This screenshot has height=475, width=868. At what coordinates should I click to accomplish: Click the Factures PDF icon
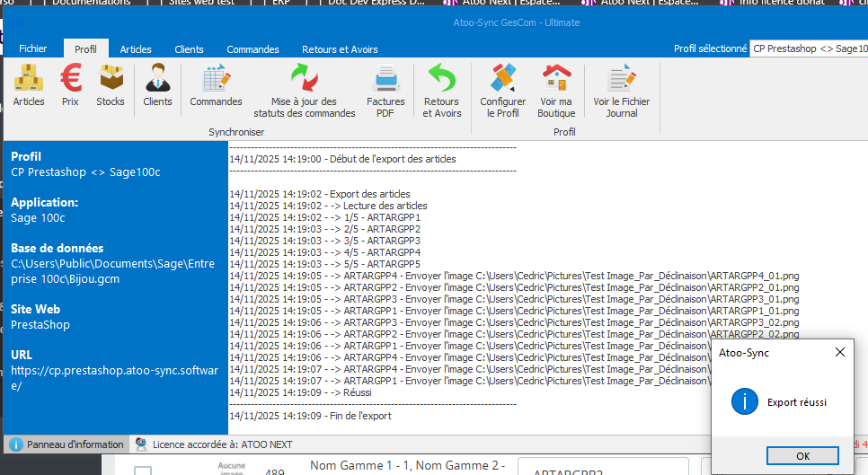click(385, 78)
